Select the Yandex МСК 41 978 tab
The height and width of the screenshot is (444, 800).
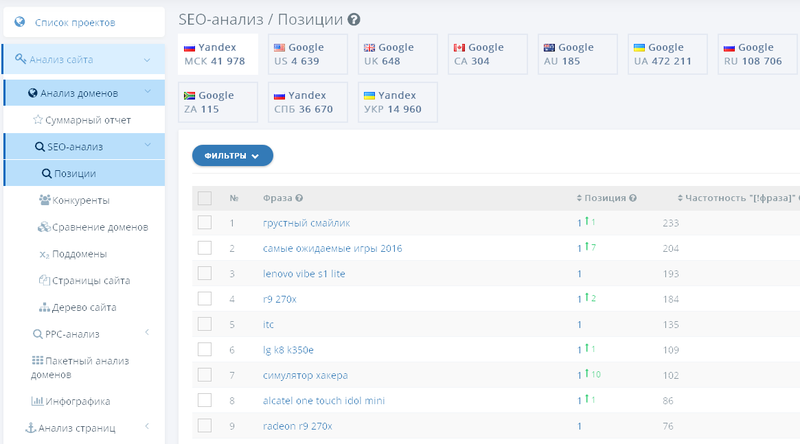coord(218,54)
